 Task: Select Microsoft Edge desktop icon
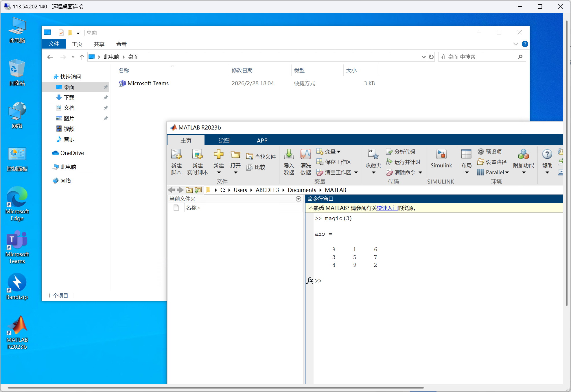coord(17,204)
